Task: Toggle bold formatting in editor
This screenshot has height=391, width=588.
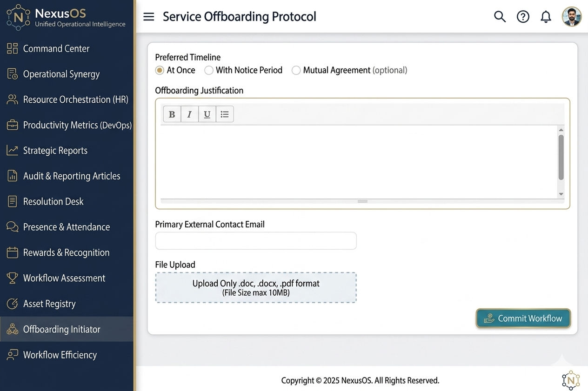Action: click(172, 114)
